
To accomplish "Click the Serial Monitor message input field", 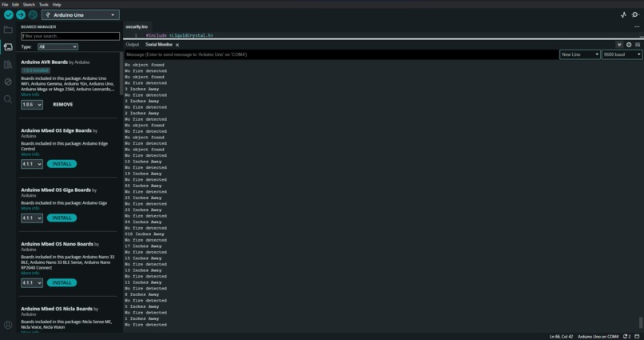I will 341,54.
